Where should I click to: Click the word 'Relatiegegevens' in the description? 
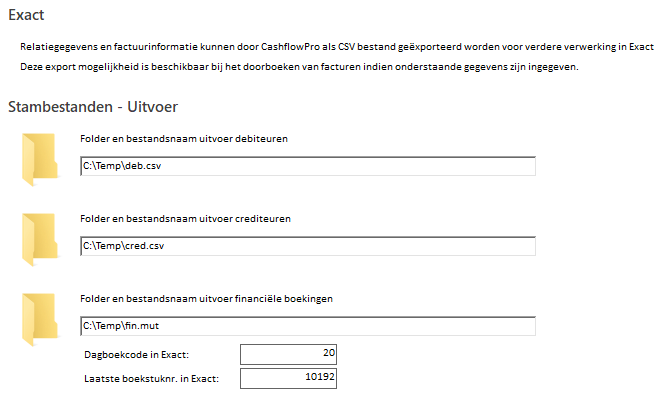59,47
